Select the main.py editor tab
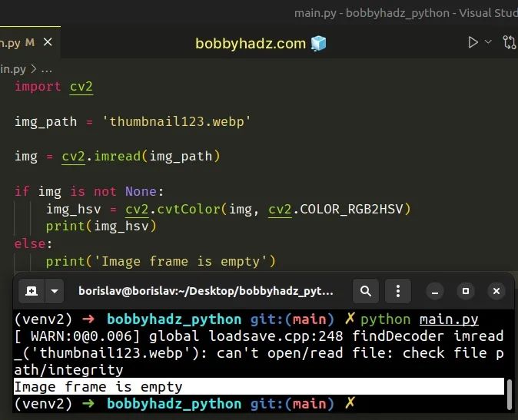518x420 pixels. (x=30, y=42)
